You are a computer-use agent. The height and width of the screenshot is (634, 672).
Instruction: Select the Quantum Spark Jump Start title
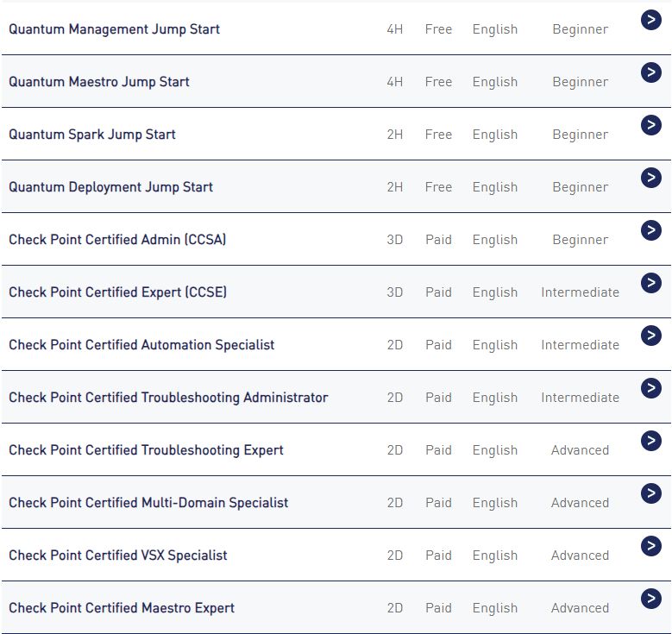coord(92,135)
